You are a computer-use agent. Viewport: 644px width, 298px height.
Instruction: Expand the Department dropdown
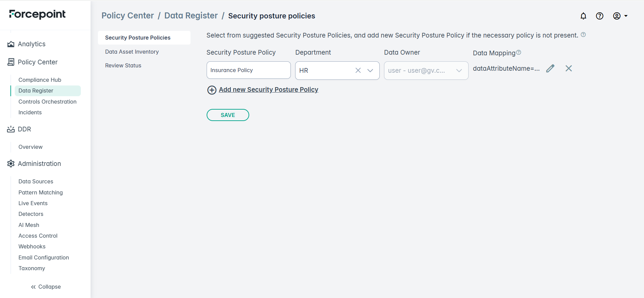370,70
